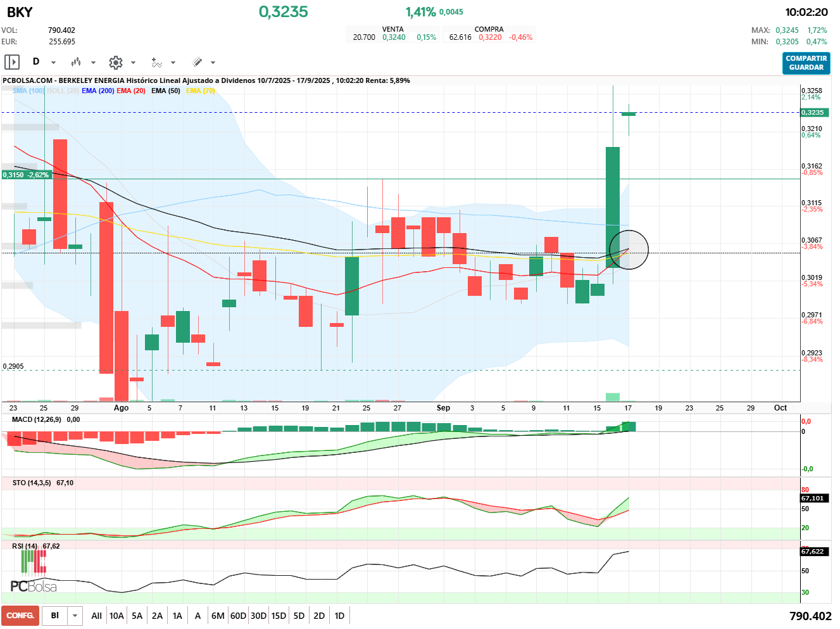Viewport: 840px width, 629px height.
Task: Click the 0,3235 last price value
Action: tap(284, 11)
